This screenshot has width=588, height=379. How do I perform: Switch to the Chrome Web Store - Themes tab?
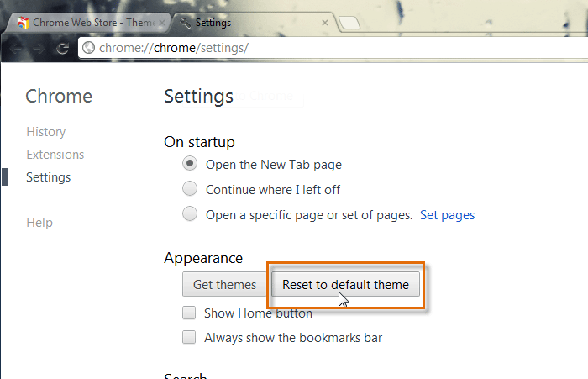(x=90, y=23)
